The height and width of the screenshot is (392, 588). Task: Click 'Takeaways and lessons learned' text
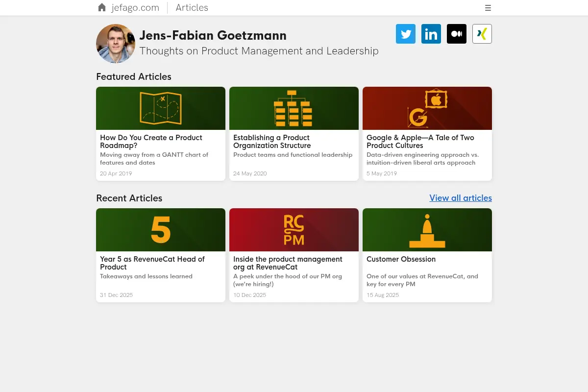coord(146,276)
